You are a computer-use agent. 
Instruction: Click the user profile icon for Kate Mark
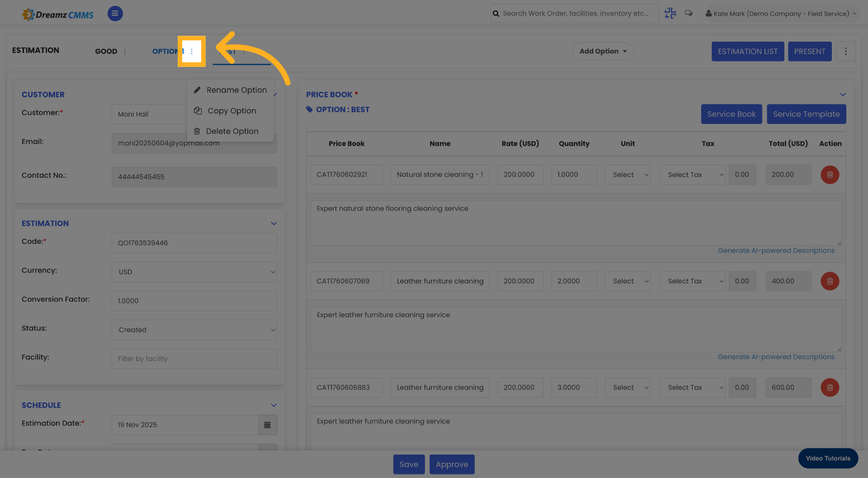(708, 13)
